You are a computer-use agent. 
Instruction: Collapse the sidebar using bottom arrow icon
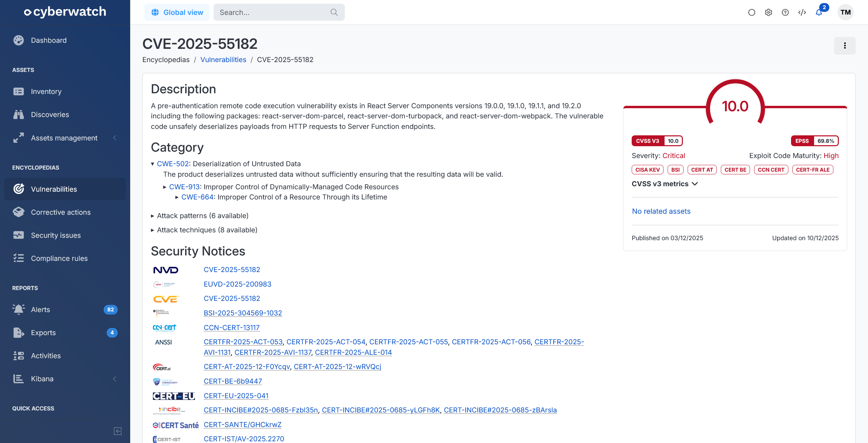pos(118,431)
